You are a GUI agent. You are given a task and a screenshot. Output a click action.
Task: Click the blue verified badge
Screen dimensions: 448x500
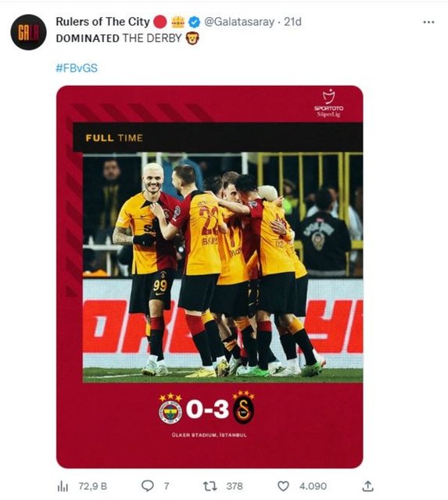(x=195, y=22)
